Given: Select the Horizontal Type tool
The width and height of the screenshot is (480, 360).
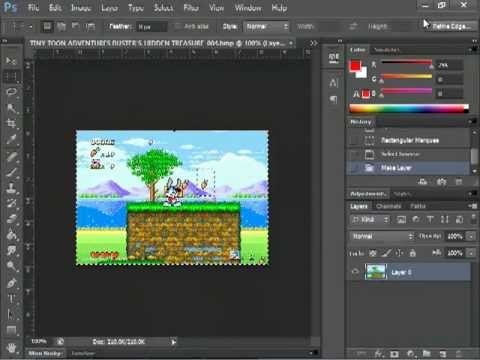Looking at the screenshot, I should click(11, 299).
